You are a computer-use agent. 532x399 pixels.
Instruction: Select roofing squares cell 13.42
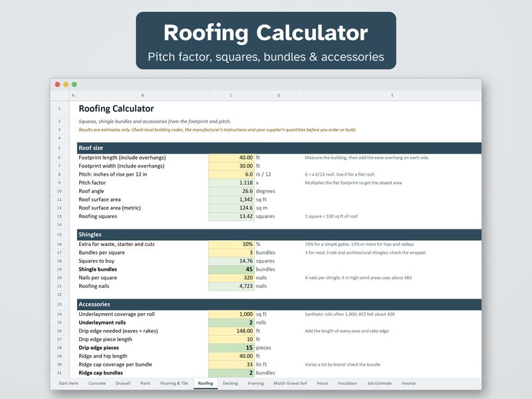click(x=231, y=217)
